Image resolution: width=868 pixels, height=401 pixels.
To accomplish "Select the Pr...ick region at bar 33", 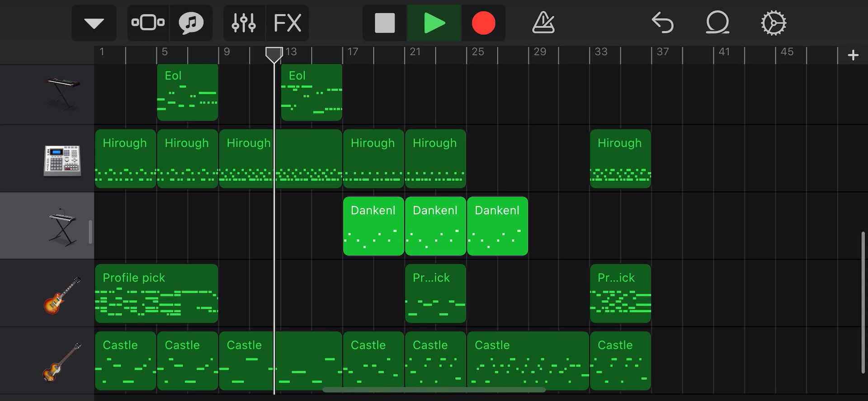I will pyautogui.click(x=620, y=293).
